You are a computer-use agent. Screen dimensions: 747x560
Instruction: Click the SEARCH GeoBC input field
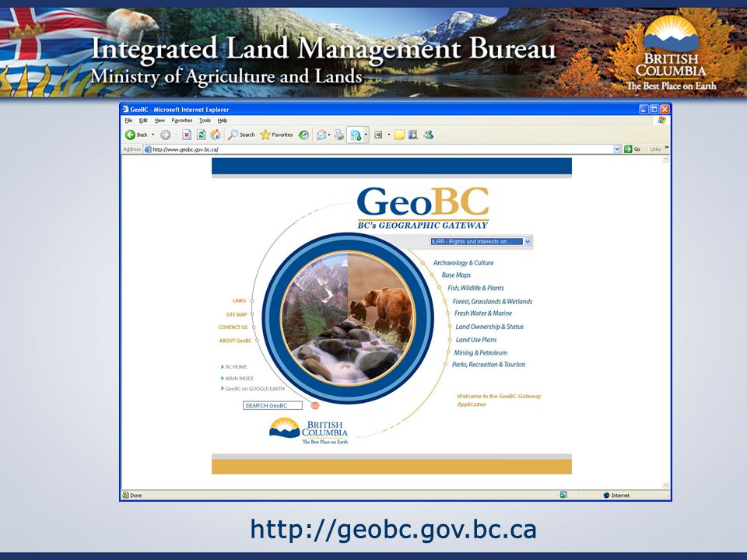click(272, 406)
